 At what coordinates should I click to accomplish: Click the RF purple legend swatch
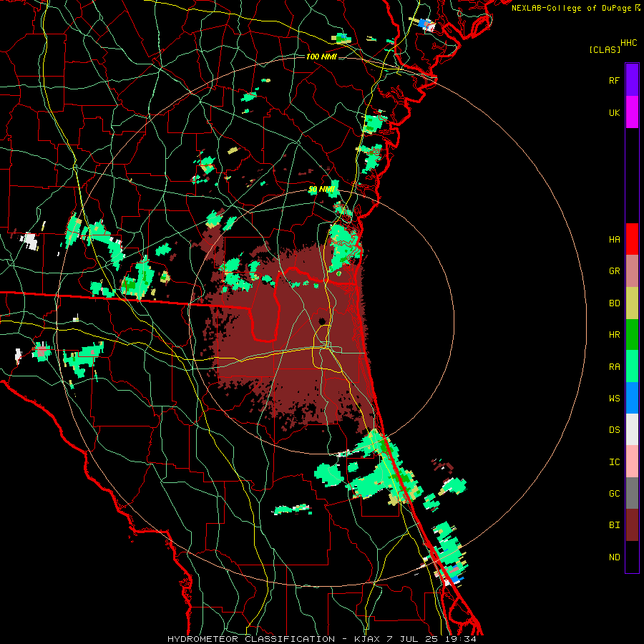pyautogui.click(x=632, y=80)
